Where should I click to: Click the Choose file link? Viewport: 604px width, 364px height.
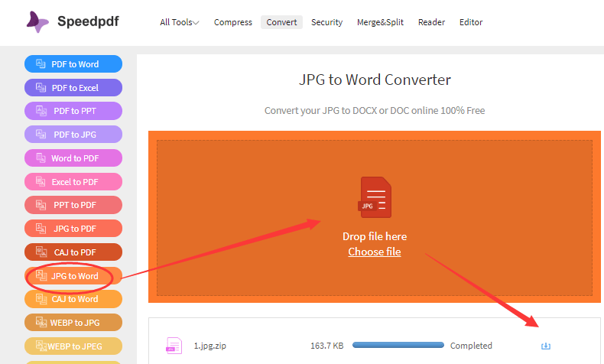pyautogui.click(x=375, y=252)
